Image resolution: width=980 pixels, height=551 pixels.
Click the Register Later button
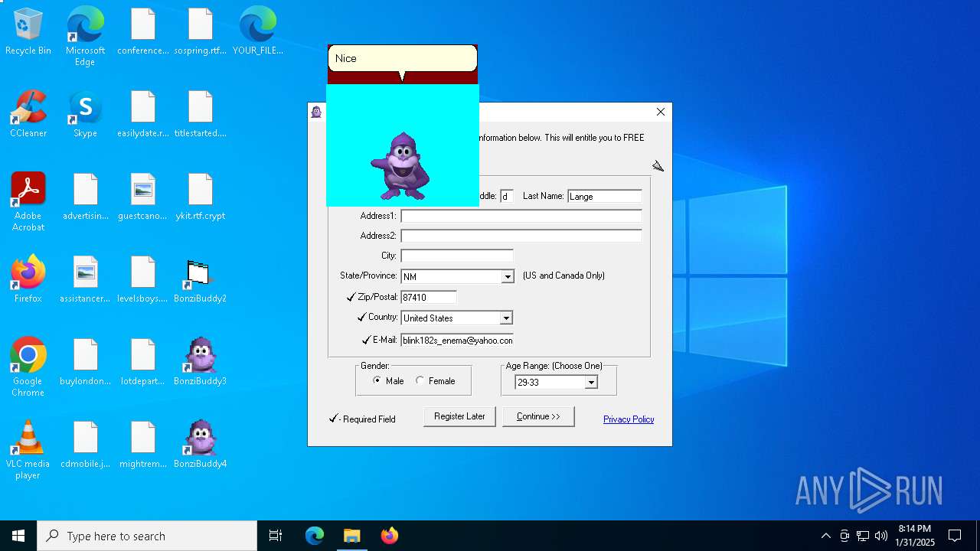pos(459,416)
